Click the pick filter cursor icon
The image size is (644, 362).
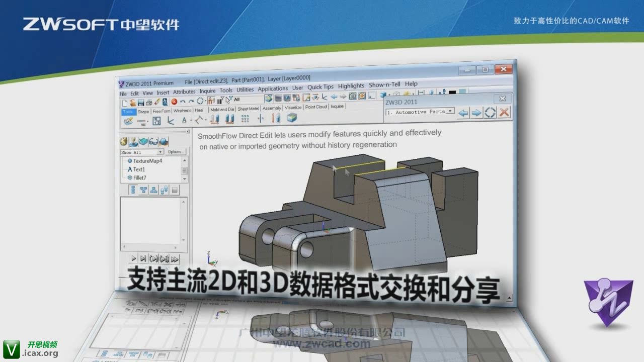[x=229, y=100]
